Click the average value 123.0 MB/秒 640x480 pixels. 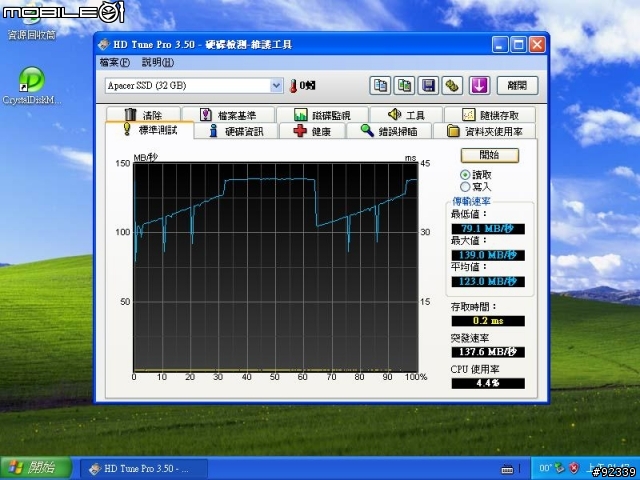point(488,282)
